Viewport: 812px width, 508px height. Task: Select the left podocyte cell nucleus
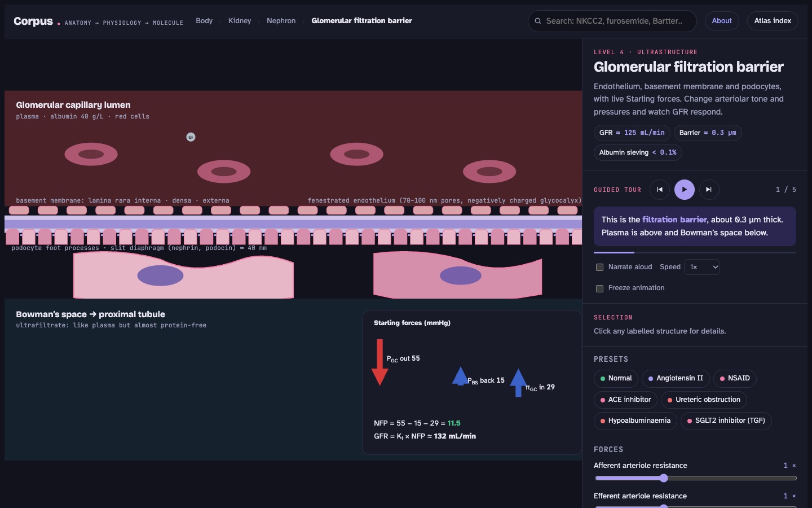click(x=161, y=275)
